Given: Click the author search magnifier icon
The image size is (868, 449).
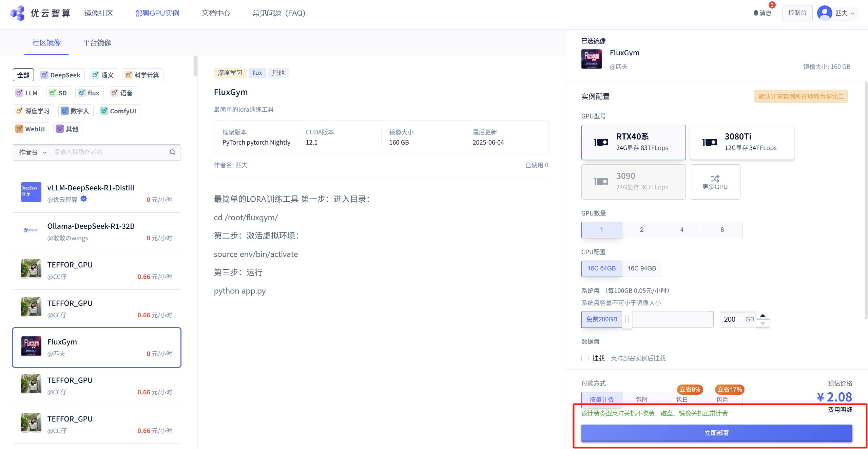Looking at the screenshot, I should [x=172, y=152].
